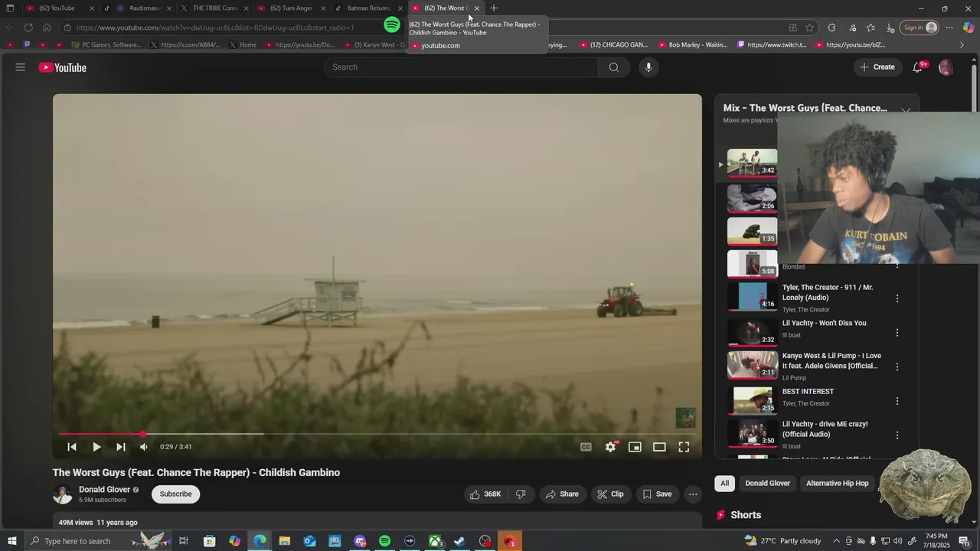
Task: Switch to miniplayer mode
Action: coord(635,447)
